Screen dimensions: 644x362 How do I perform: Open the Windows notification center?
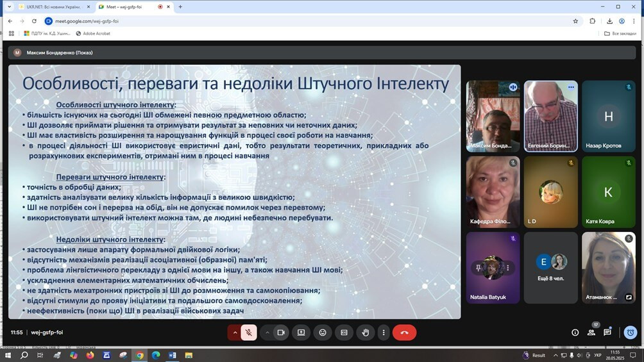(x=633, y=355)
